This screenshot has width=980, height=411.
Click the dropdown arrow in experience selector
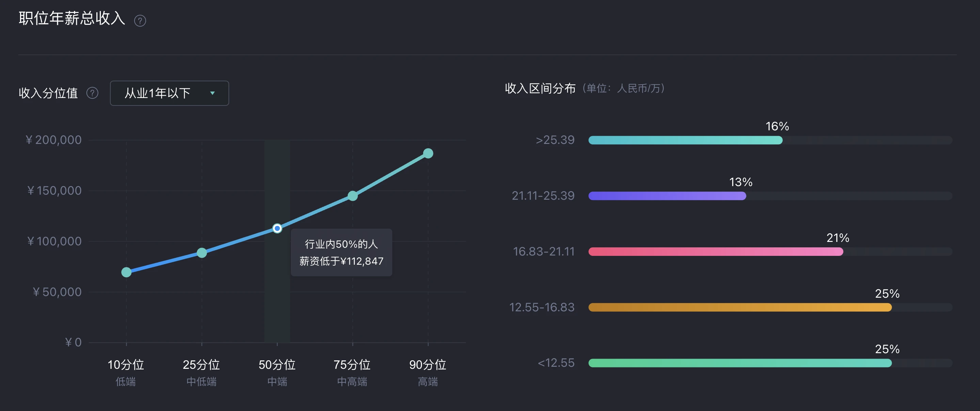212,93
